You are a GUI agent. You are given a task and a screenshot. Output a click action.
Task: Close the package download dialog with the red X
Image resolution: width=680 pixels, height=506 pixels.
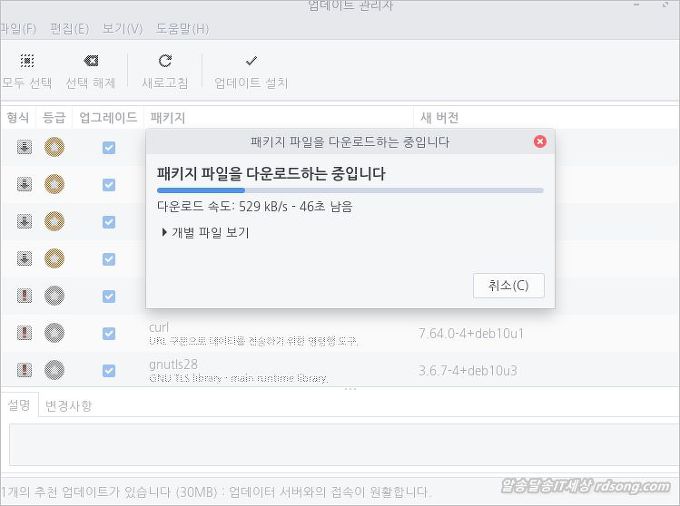pos(540,142)
